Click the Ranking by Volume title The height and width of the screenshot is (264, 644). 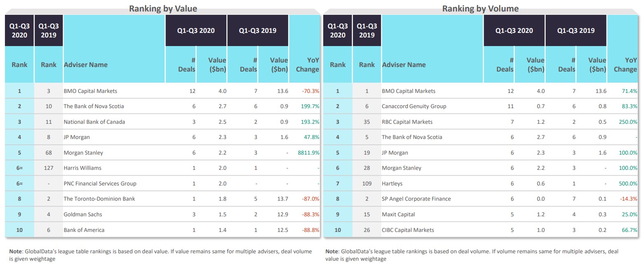tap(480, 8)
